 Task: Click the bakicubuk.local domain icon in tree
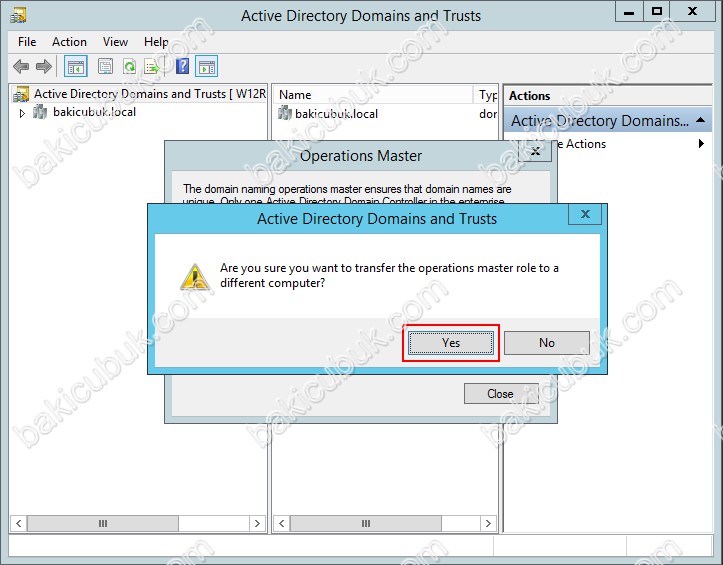coord(40,112)
